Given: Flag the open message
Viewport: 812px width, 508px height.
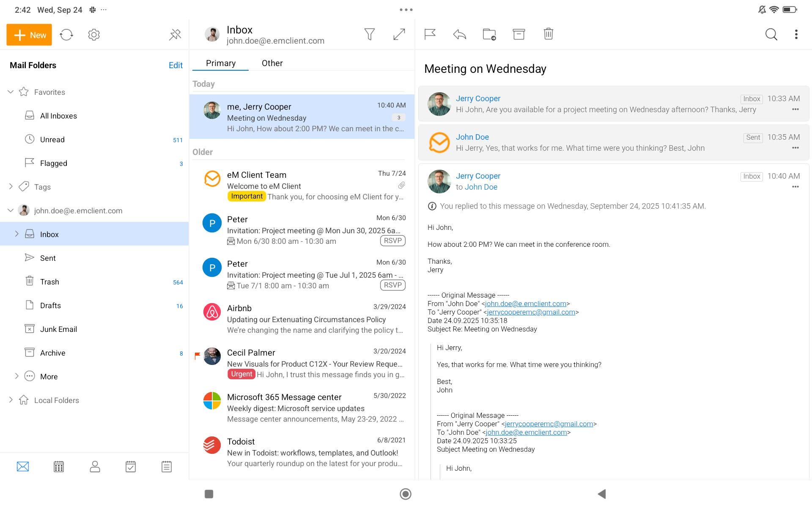Looking at the screenshot, I should pos(430,34).
